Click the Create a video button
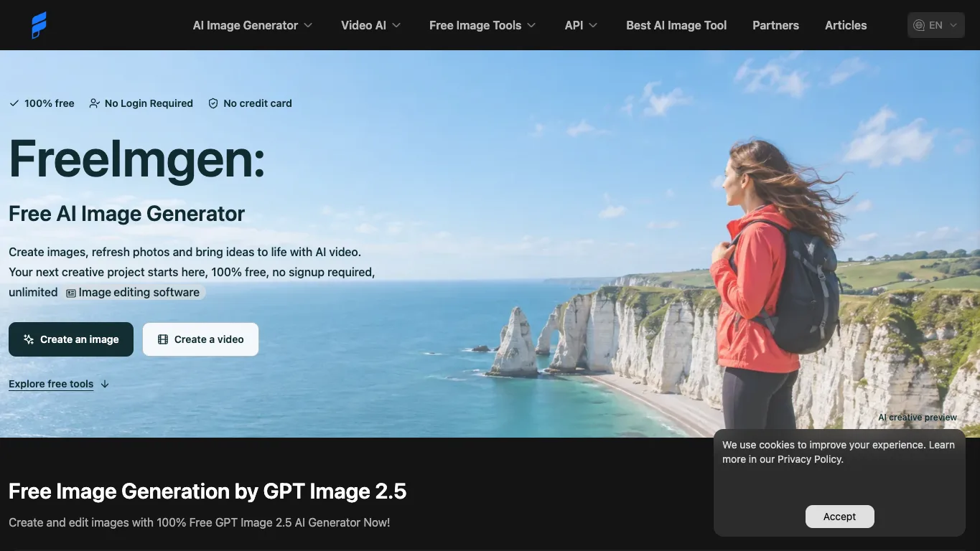Viewport: 980px width, 551px height. click(x=200, y=339)
